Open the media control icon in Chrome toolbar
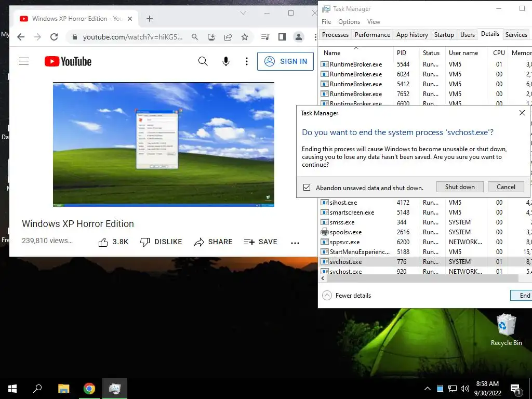This screenshot has height=399, width=532. tap(265, 37)
